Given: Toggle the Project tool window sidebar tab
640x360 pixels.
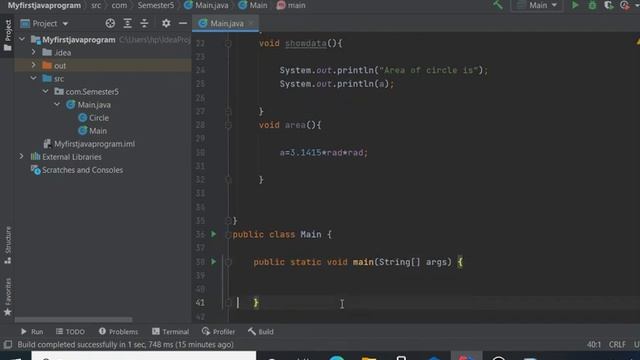Looking at the screenshot, I should coord(7,36).
